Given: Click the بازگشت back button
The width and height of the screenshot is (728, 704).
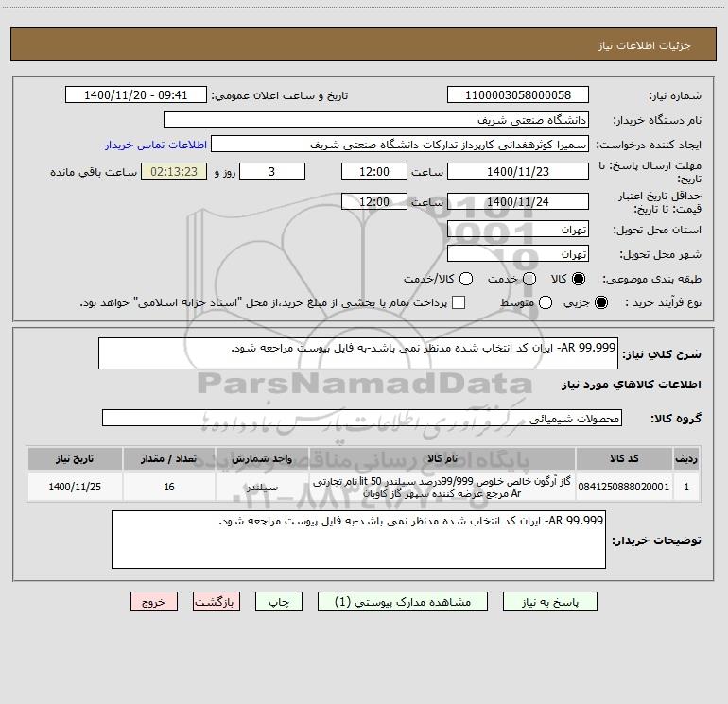Looking at the screenshot, I should pos(217,601).
